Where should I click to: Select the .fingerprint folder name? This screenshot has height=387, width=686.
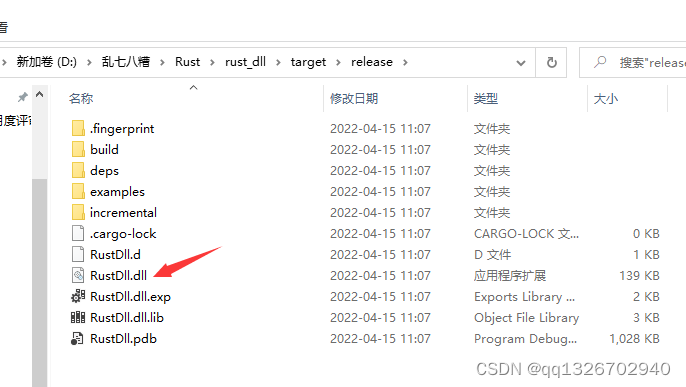[x=122, y=129]
